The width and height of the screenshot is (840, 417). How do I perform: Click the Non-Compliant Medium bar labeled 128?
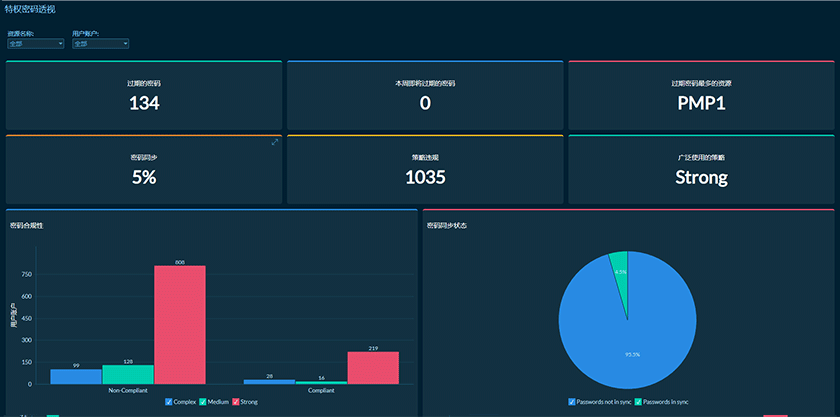128,374
